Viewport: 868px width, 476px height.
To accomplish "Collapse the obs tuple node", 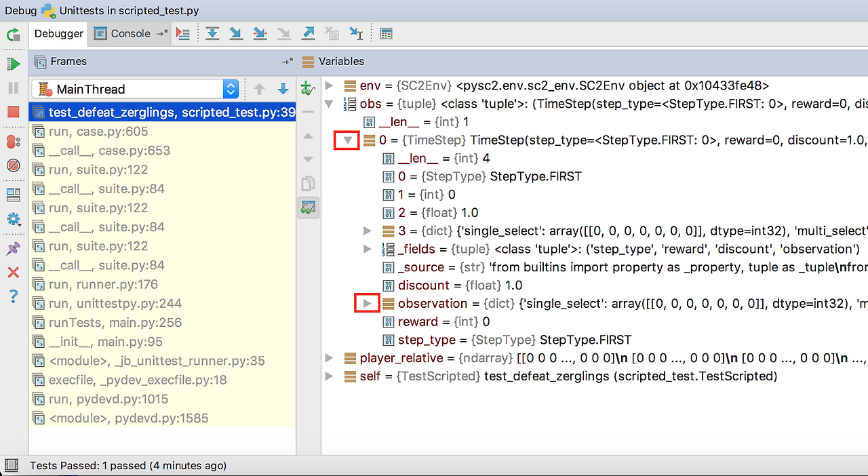I will tap(330, 104).
